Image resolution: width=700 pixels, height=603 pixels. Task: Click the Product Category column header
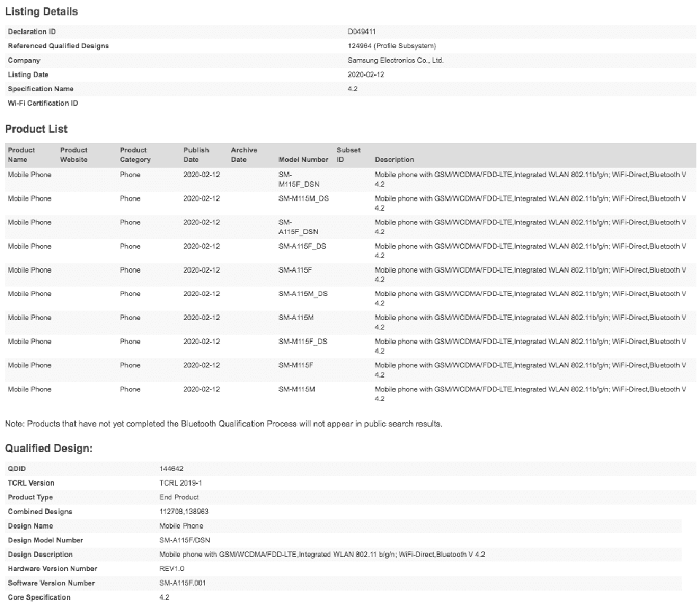[136, 155]
